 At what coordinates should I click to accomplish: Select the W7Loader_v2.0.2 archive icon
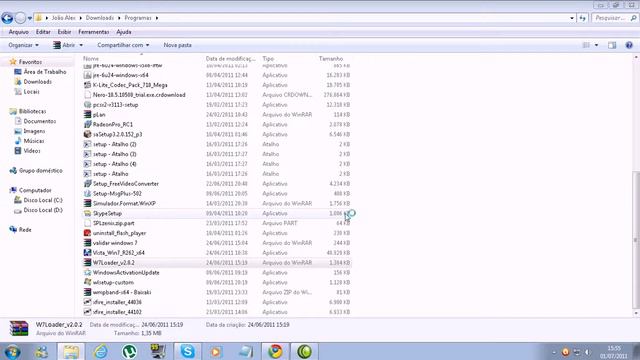[87, 263]
